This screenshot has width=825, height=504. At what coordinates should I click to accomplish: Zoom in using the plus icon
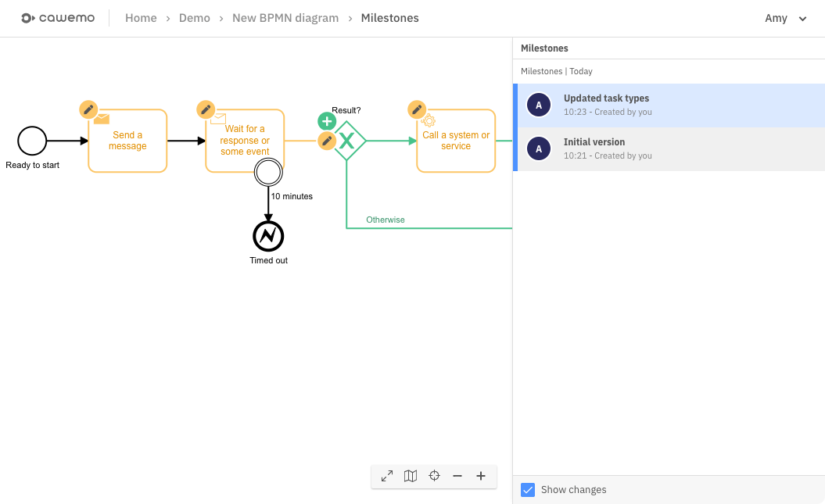pos(481,476)
